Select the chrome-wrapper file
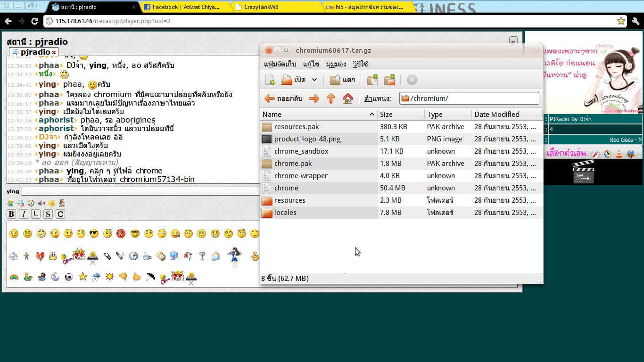The height and width of the screenshot is (362, 644). [x=402, y=176]
